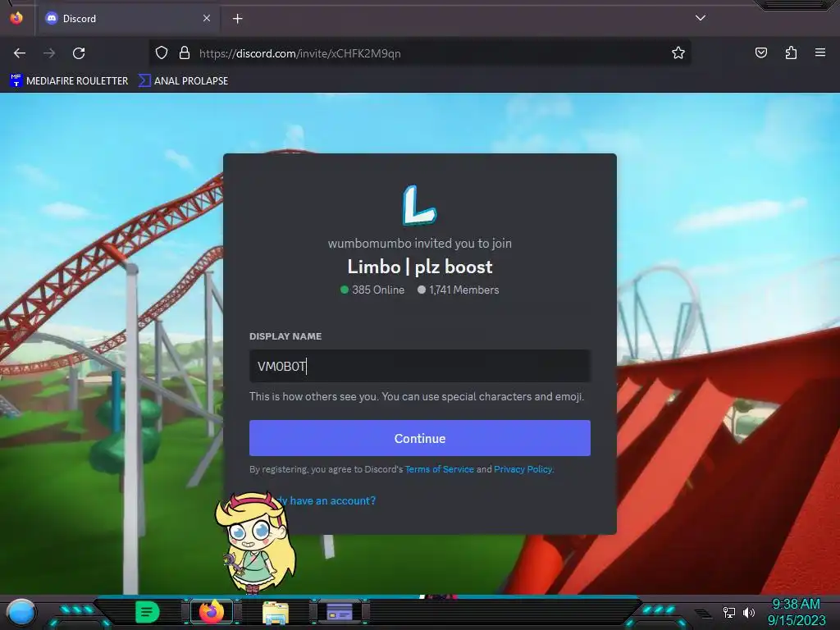
Task: Click the taskbar clock showing 9:38 AM
Action: [x=796, y=612]
